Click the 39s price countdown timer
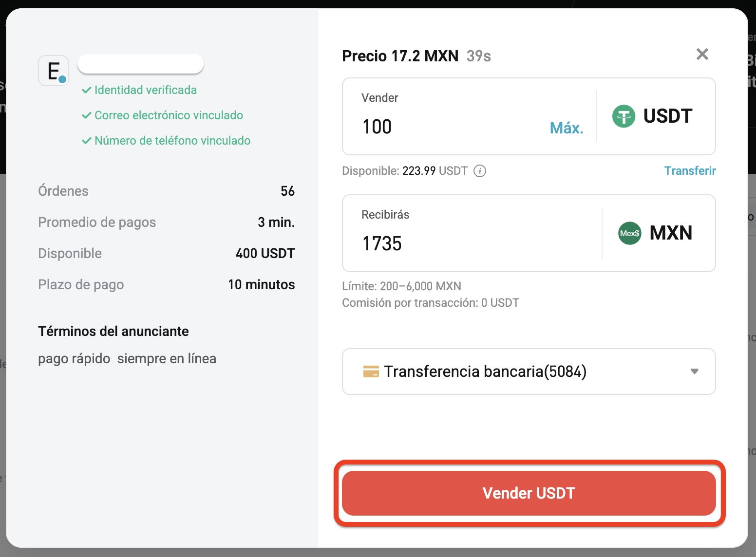756x557 pixels. pos(478,56)
